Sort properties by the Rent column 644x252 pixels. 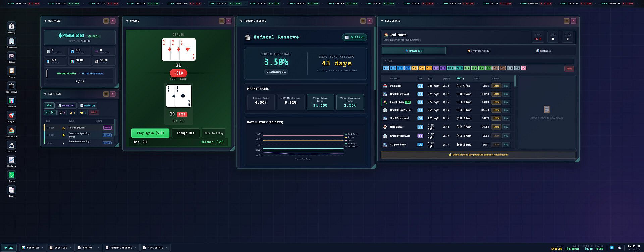(x=460, y=79)
